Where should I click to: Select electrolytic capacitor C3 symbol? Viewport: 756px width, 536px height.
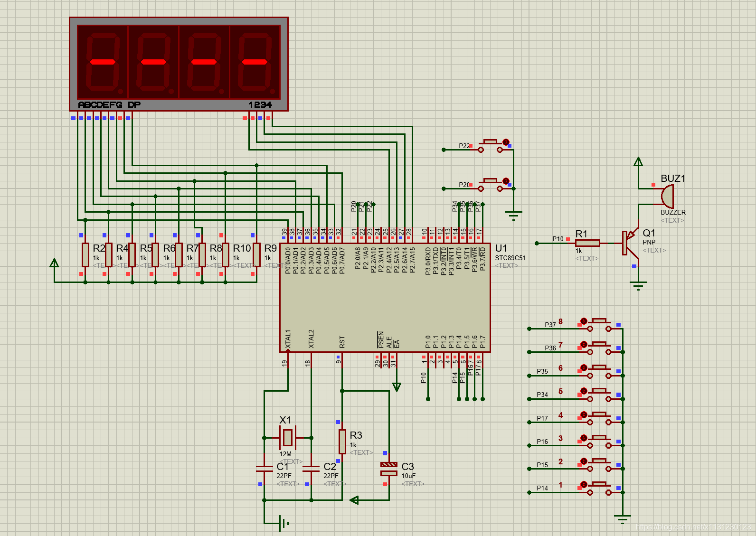[x=389, y=469]
